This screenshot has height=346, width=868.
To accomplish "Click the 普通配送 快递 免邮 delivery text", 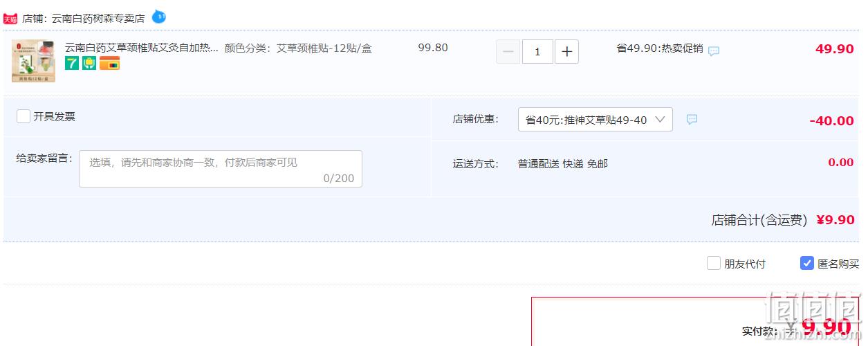I will click(563, 164).
